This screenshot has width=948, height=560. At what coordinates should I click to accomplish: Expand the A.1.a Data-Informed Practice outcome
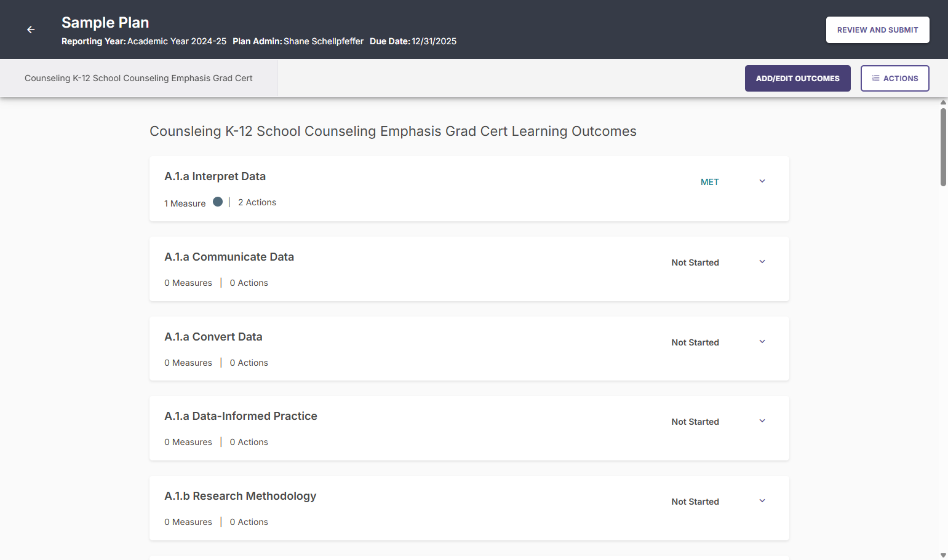pyautogui.click(x=762, y=421)
